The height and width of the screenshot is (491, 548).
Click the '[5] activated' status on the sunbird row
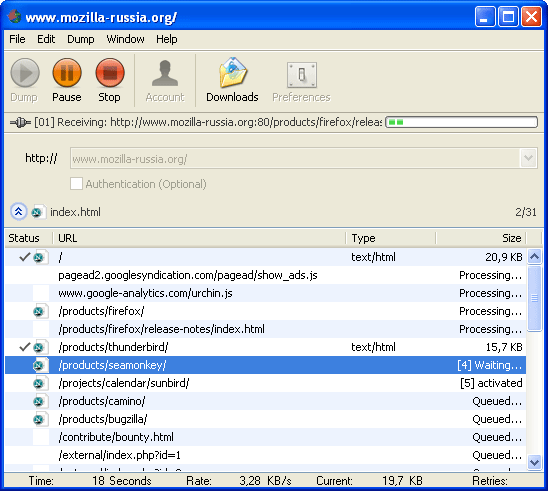(491, 383)
